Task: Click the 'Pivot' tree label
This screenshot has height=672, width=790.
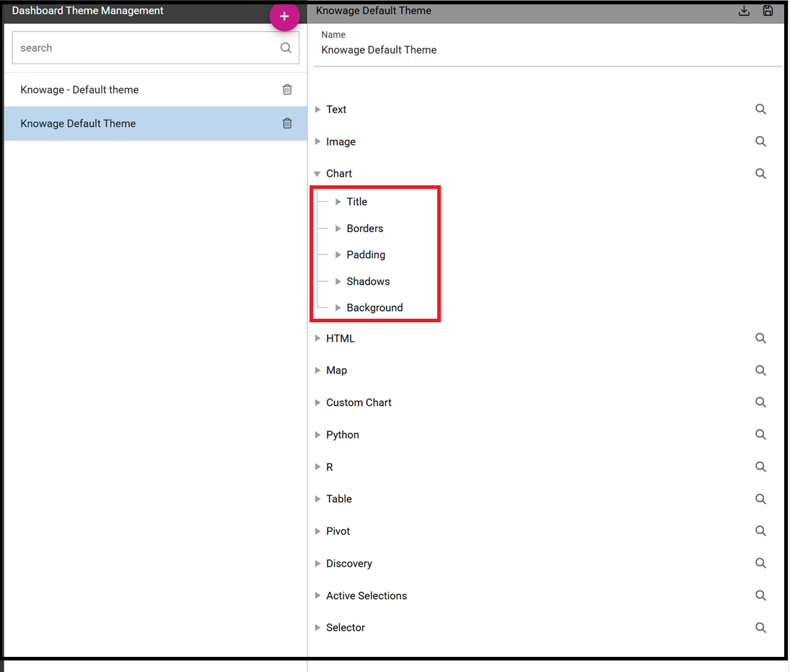Action: [x=338, y=531]
